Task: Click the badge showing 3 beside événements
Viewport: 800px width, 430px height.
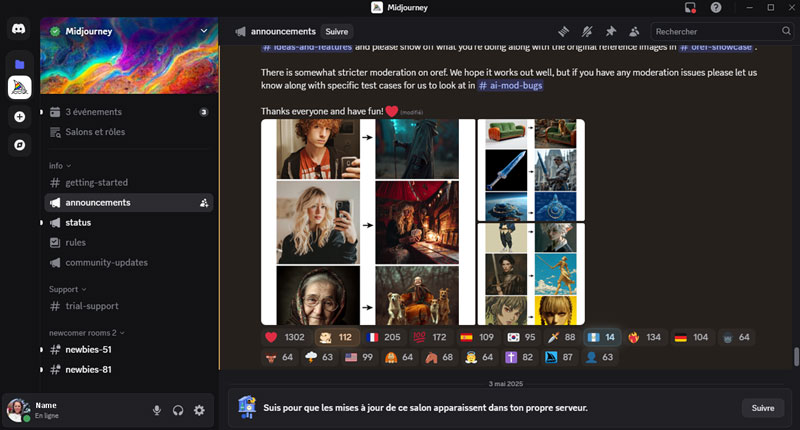Action: [204, 112]
